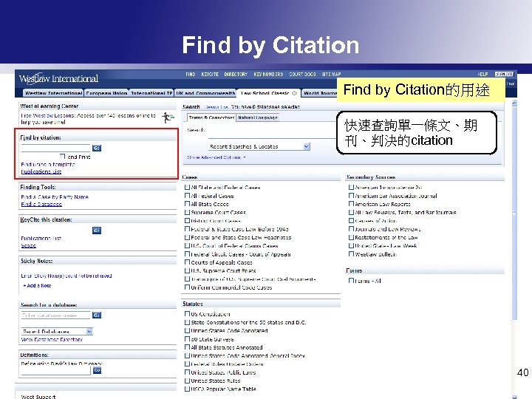This screenshot has width=532, height=399.
Task: Click the Enter database name field
Action: coord(55,316)
